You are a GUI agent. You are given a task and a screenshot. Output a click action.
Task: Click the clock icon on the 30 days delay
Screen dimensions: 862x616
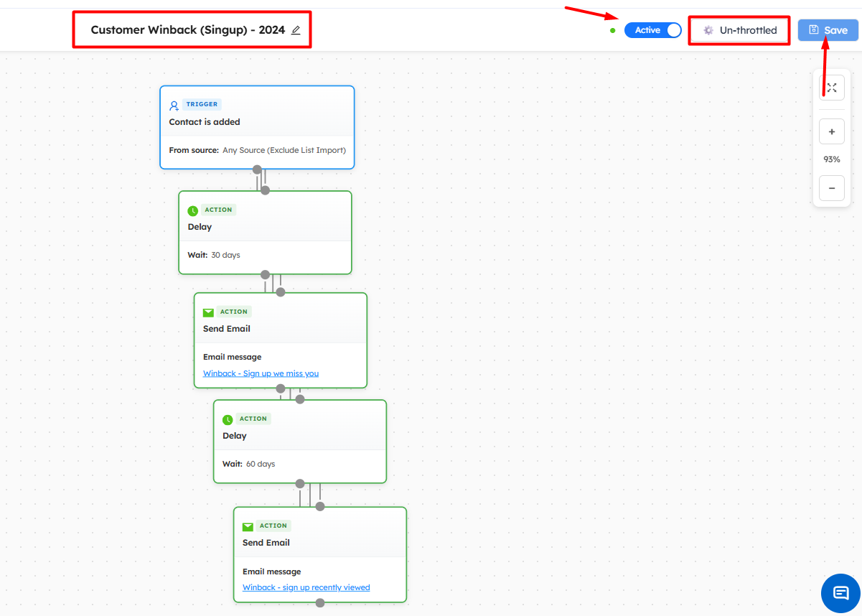[x=192, y=210]
